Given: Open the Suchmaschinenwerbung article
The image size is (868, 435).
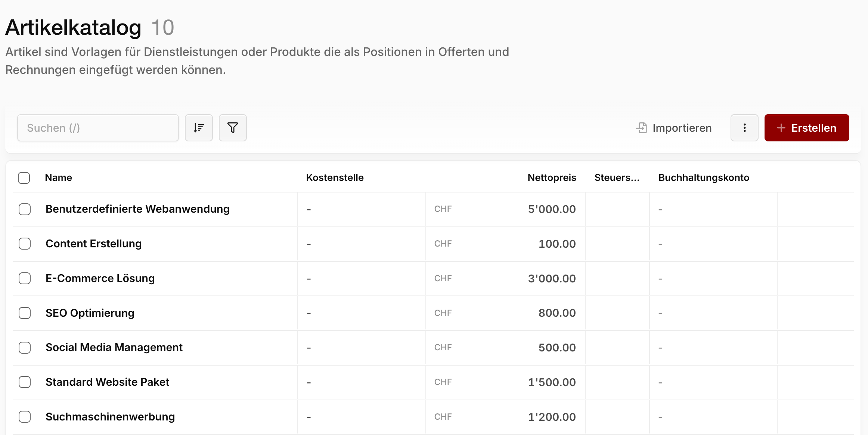Looking at the screenshot, I should pos(110,417).
